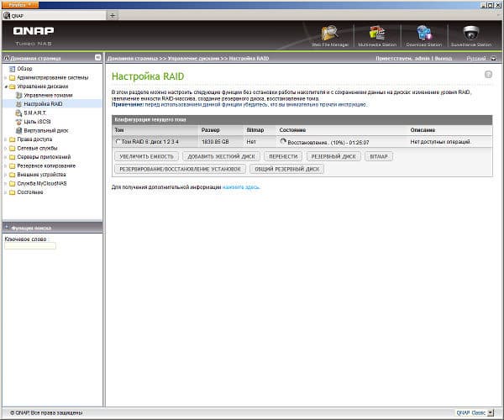Click the QNAP Turbo NAS logo
Viewport: 504px width, 420px height.
(x=34, y=35)
